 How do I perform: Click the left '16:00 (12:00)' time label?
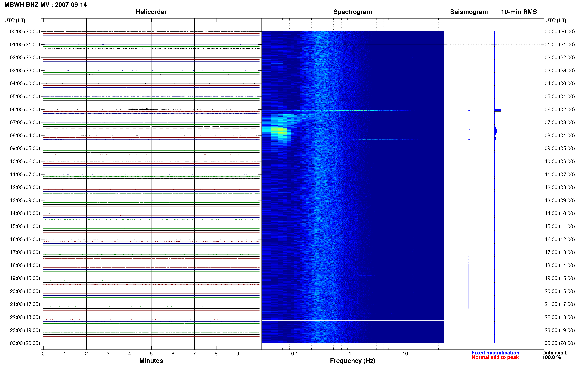click(x=25, y=239)
